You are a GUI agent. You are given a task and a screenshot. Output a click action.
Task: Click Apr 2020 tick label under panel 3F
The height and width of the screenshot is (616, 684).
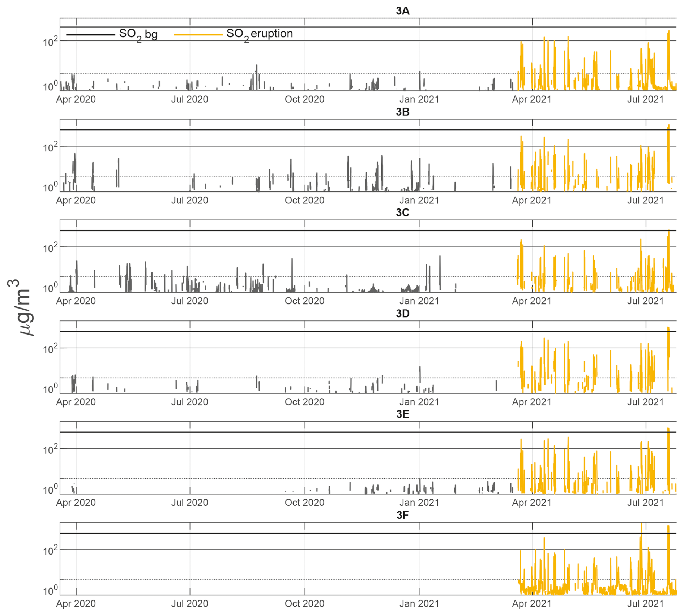click(76, 604)
